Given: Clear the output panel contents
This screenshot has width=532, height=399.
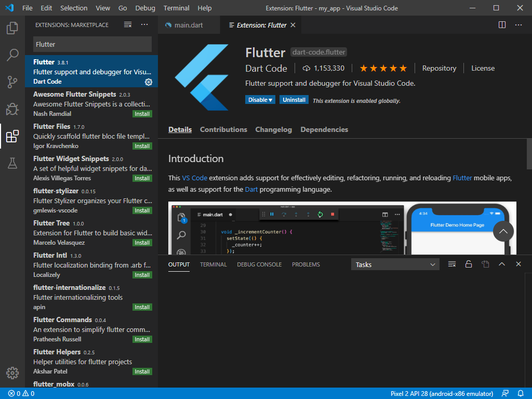Looking at the screenshot, I should [x=452, y=264].
